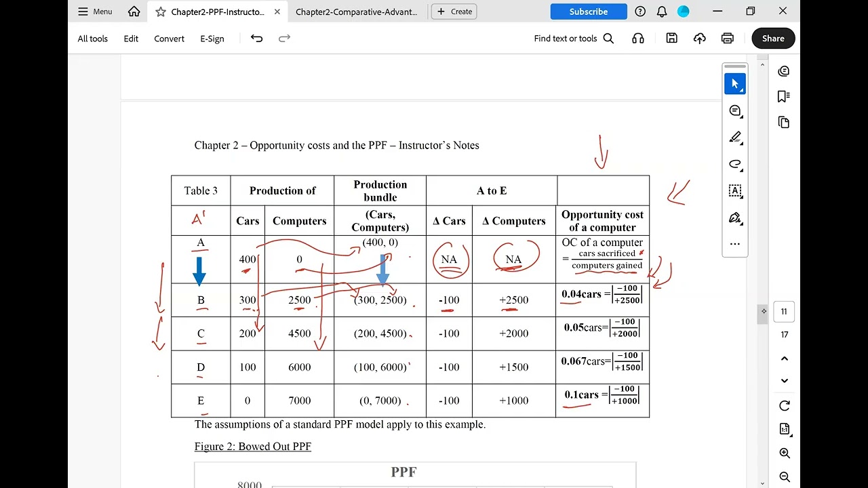The height and width of the screenshot is (488, 868).
Task: Open the AI assistant panel icon
Action: pos(784,71)
